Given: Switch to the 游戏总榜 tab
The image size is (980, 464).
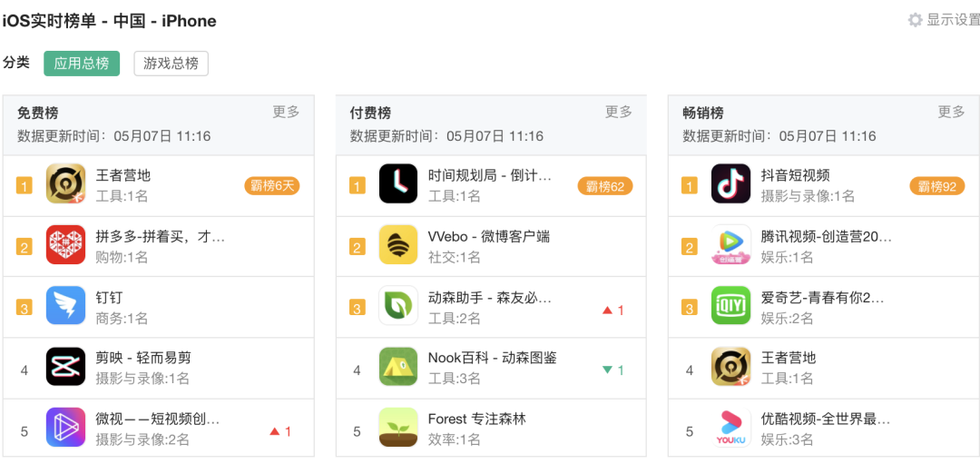Looking at the screenshot, I should click(171, 64).
